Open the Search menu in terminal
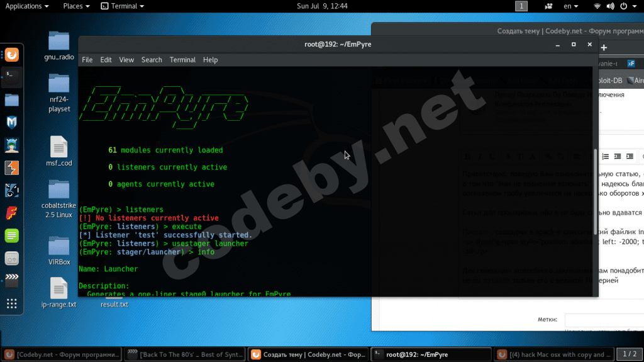Image resolution: width=644 pixels, height=362 pixels. [152, 60]
